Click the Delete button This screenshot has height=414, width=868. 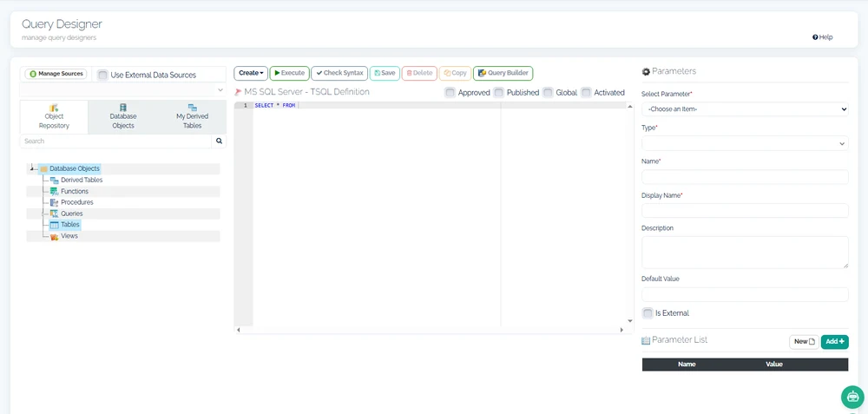[419, 73]
